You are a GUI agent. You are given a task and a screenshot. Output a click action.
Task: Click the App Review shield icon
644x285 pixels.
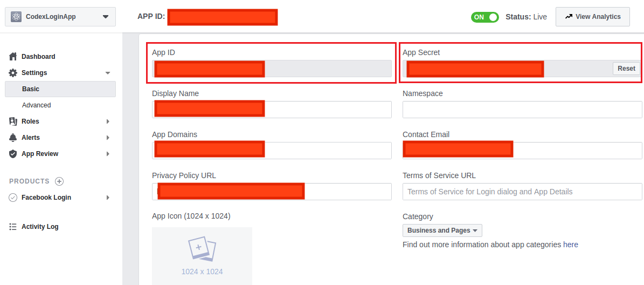pos(13,154)
